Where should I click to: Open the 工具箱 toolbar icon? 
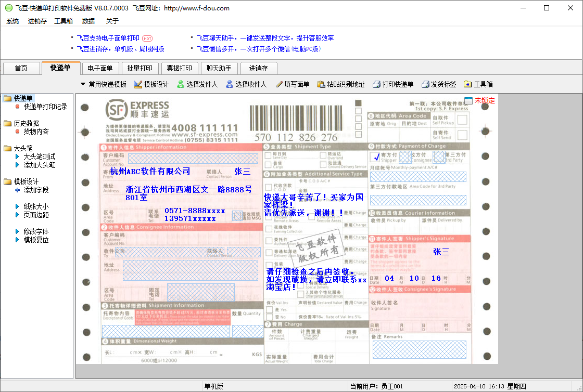click(468, 84)
